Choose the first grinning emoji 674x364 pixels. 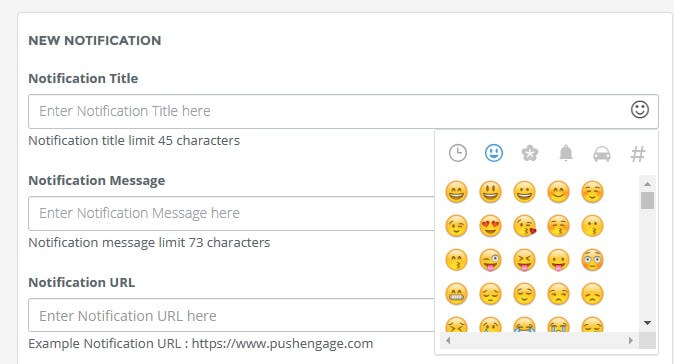(x=456, y=192)
